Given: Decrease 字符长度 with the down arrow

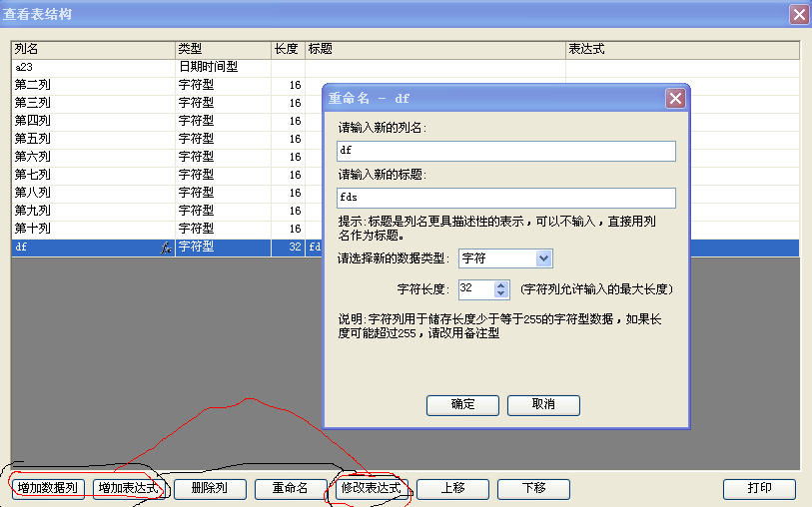Looking at the screenshot, I should coord(502,294).
